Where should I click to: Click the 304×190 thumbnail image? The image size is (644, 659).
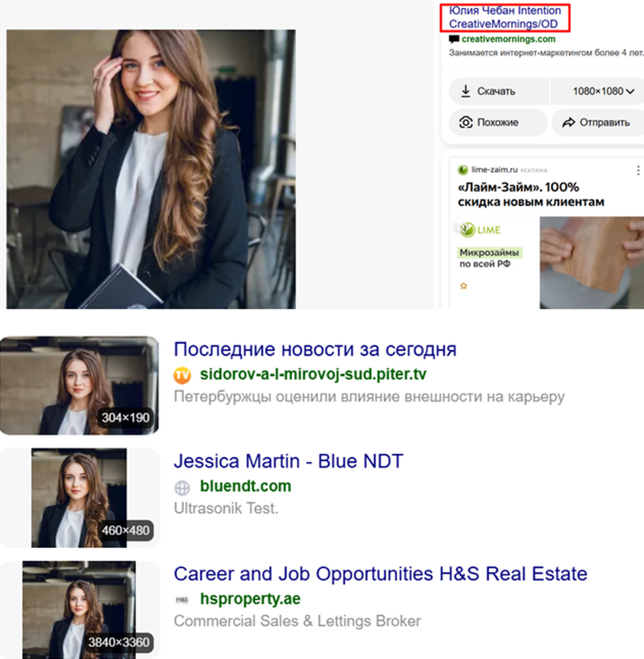(x=79, y=385)
